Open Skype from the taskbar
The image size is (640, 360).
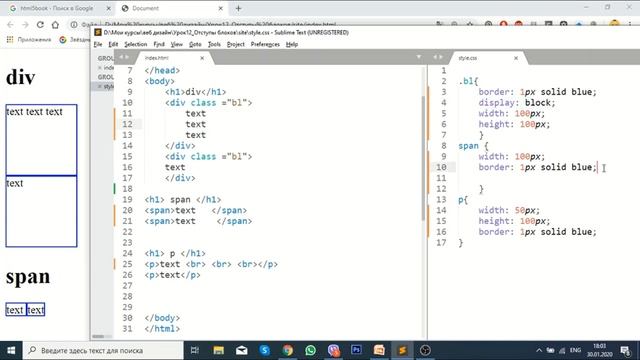tap(264, 350)
